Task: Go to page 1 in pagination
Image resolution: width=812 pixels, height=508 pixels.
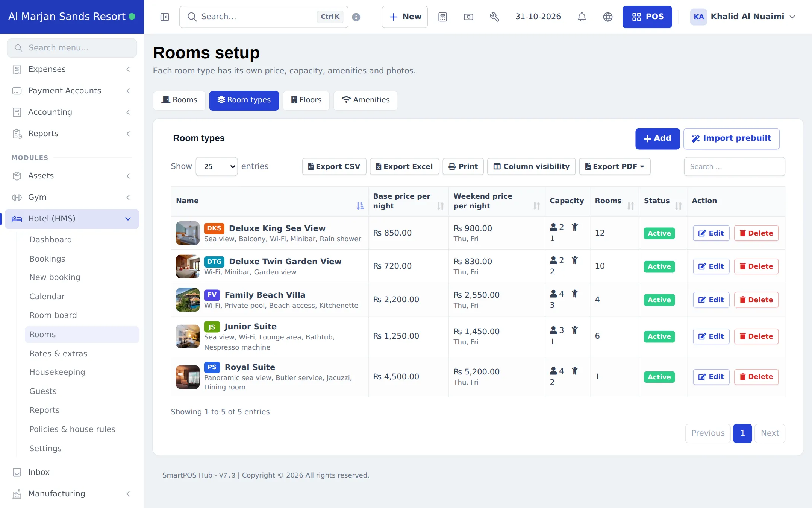Action: (x=742, y=433)
